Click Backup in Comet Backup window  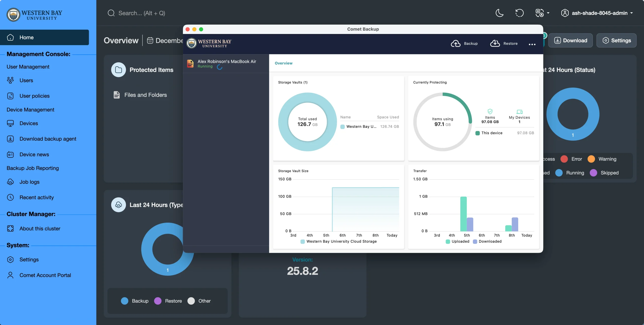(464, 44)
